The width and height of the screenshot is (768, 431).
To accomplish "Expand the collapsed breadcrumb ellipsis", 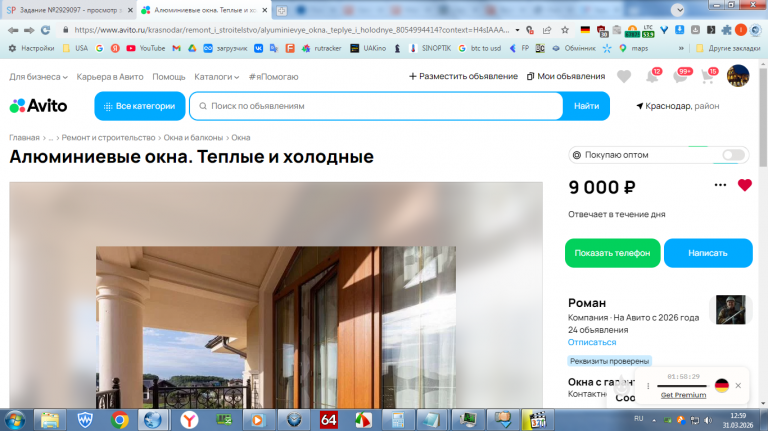I will [x=50, y=138].
